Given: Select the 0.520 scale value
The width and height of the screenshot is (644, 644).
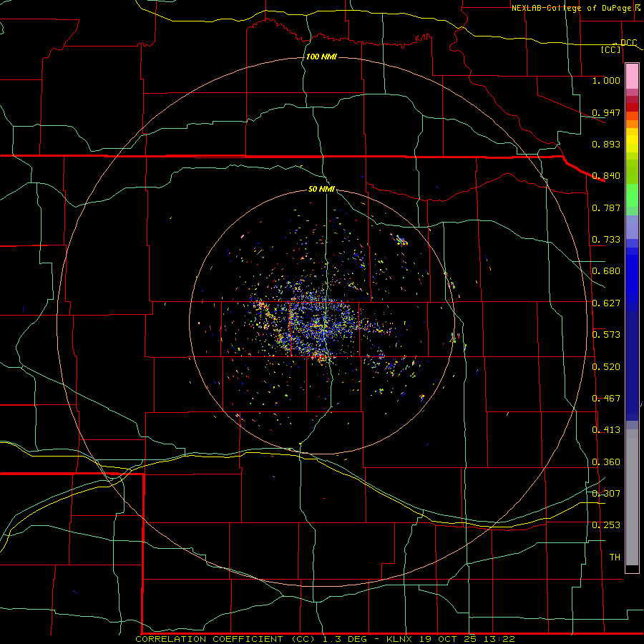Looking at the screenshot, I should (606, 367).
